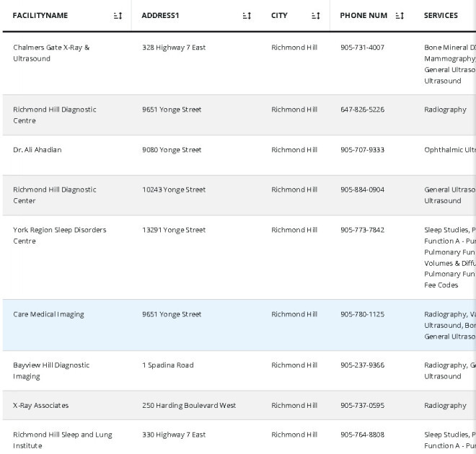Viewport: 476px width, 454px height.
Task: Click the ADDRESS1 column sort icon
Action: click(x=247, y=16)
